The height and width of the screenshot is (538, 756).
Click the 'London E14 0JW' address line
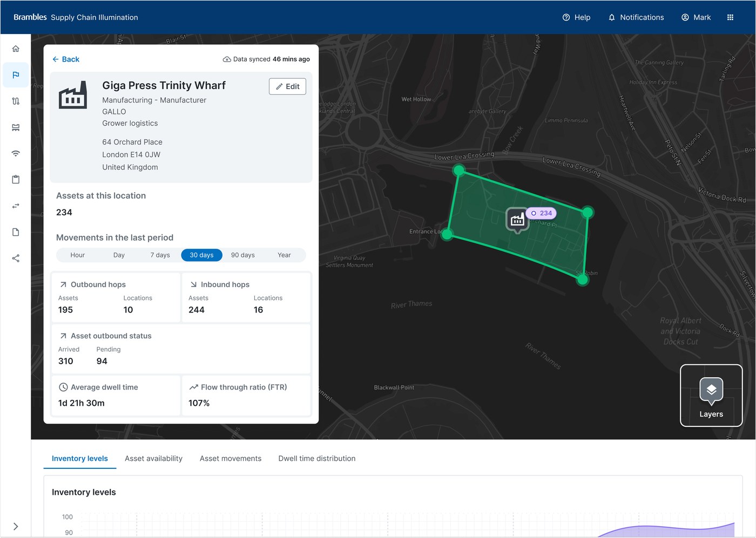(x=131, y=154)
